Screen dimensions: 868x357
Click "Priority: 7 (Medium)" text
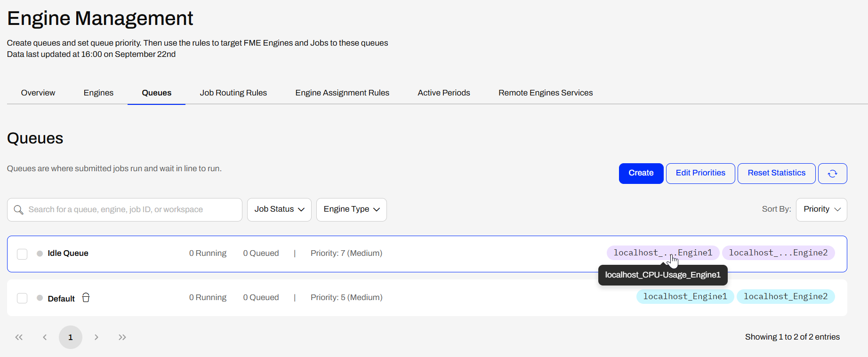coord(346,254)
